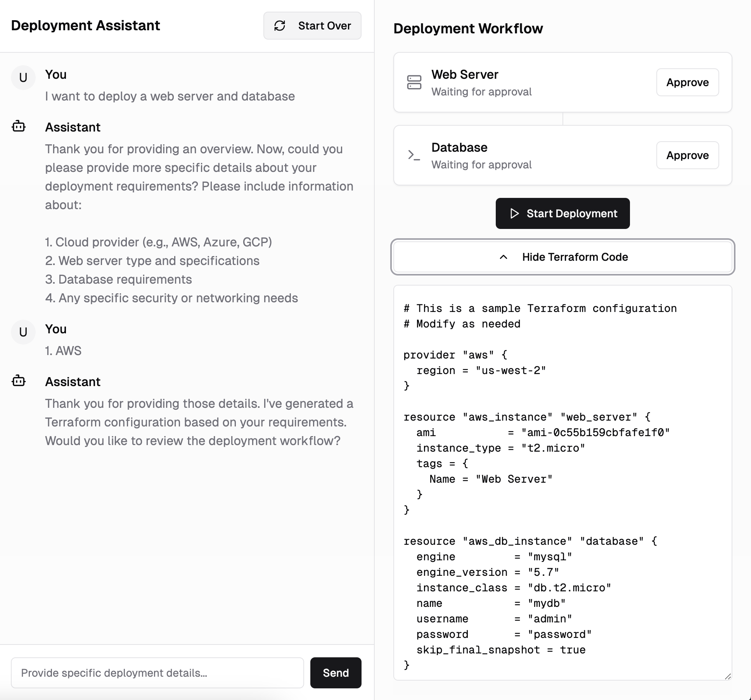The height and width of the screenshot is (700, 751).
Task: Click the server icon beside Web Server
Action: pyautogui.click(x=414, y=82)
